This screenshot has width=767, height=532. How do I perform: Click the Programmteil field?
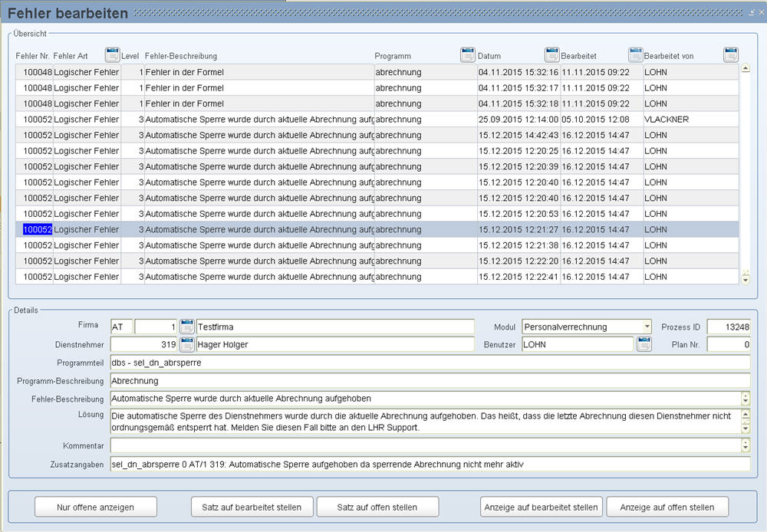point(430,363)
